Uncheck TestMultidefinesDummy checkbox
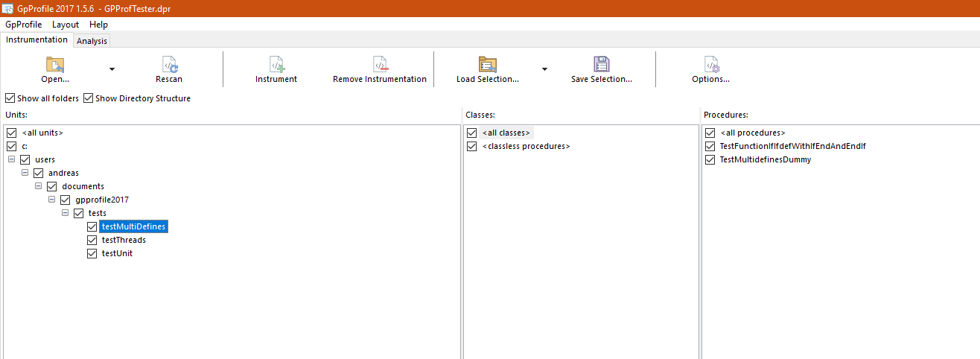Viewport: 980px width, 359px height. (x=710, y=159)
